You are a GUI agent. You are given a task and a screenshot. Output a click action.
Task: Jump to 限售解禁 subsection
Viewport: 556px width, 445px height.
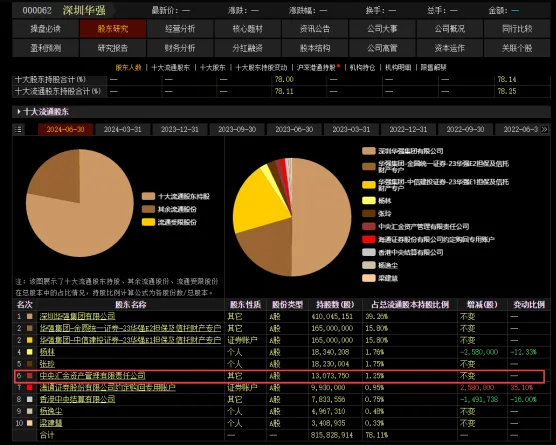coord(434,67)
